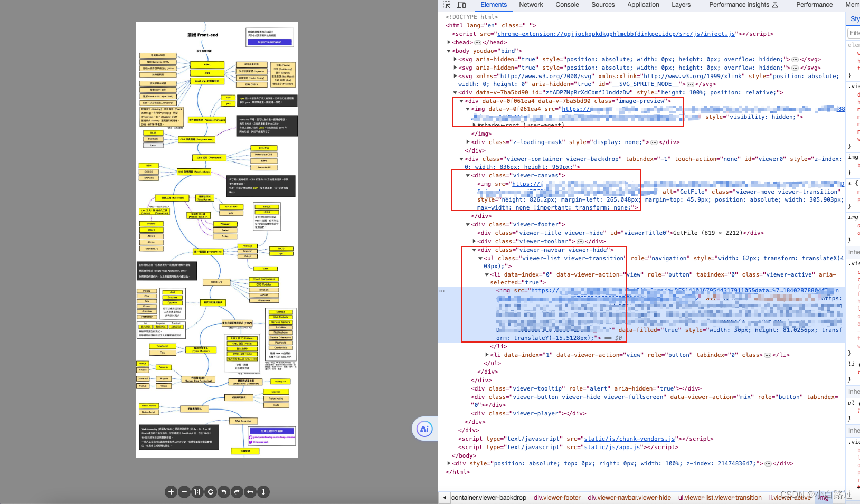Expand the head element node
The height and width of the screenshot is (504, 860).
[x=449, y=42]
